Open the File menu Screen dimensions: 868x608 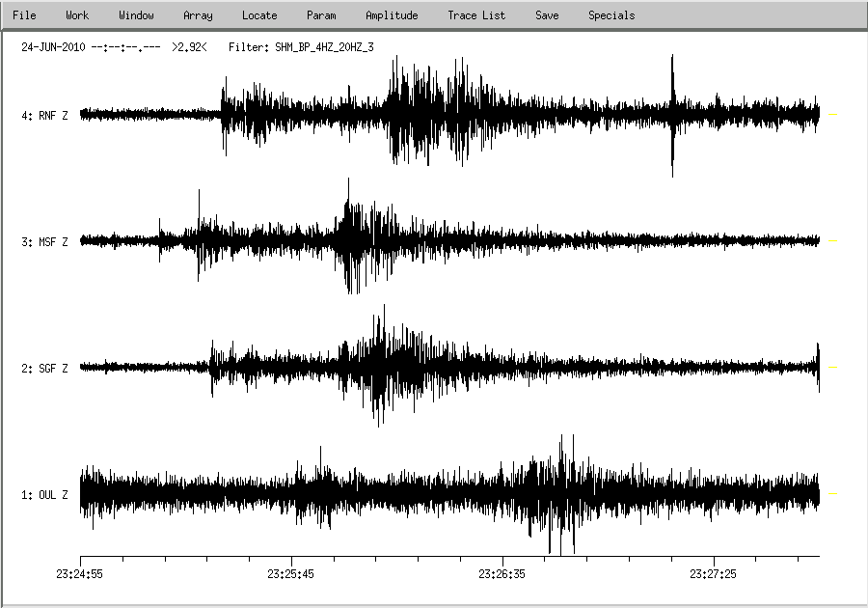[24, 15]
